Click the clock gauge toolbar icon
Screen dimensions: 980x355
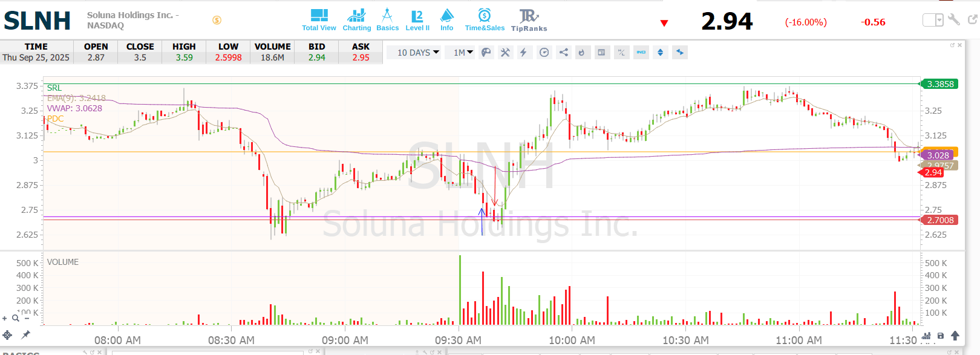pos(544,53)
